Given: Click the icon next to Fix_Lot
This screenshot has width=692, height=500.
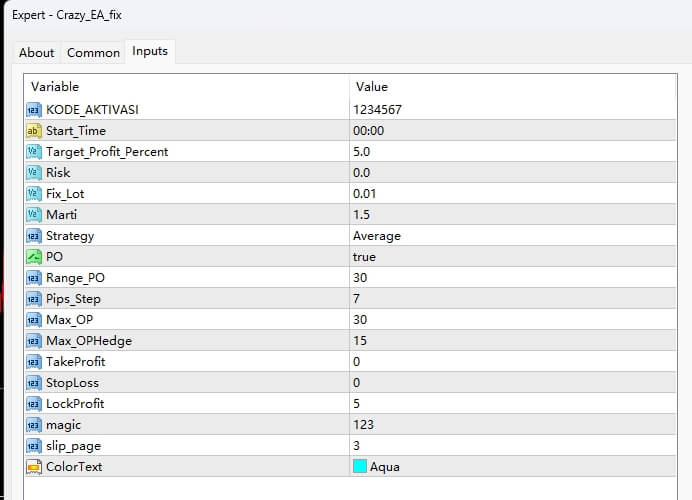Looking at the screenshot, I should (x=33, y=193).
